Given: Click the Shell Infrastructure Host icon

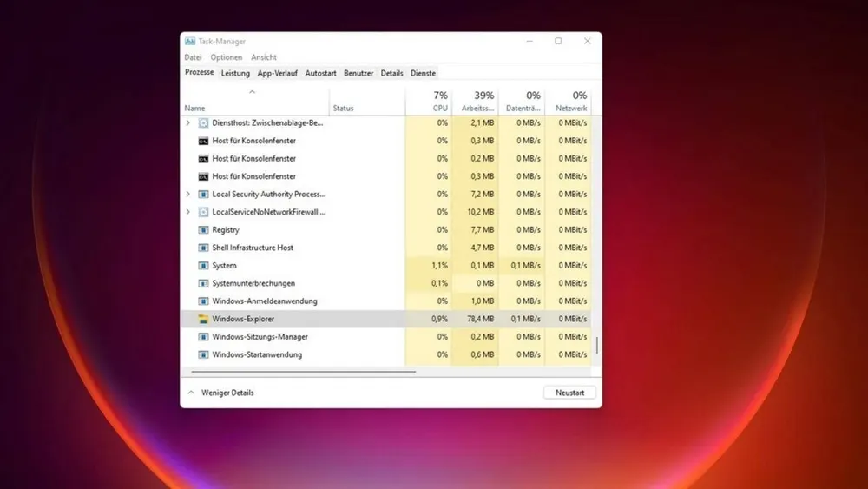Looking at the screenshot, I should (x=203, y=248).
